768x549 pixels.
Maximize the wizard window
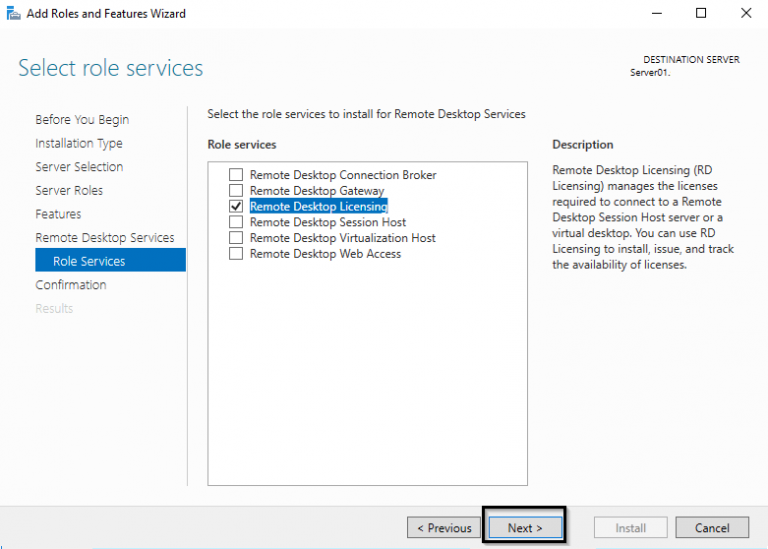701,13
